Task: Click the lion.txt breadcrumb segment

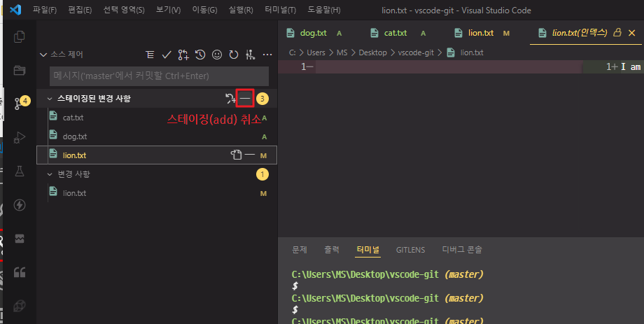Action: [472, 52]
